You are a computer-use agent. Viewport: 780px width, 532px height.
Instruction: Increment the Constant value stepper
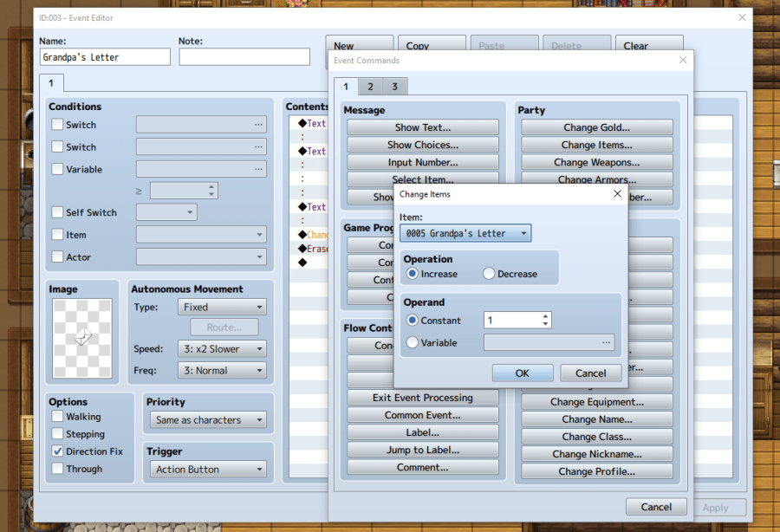click(545, 316)
